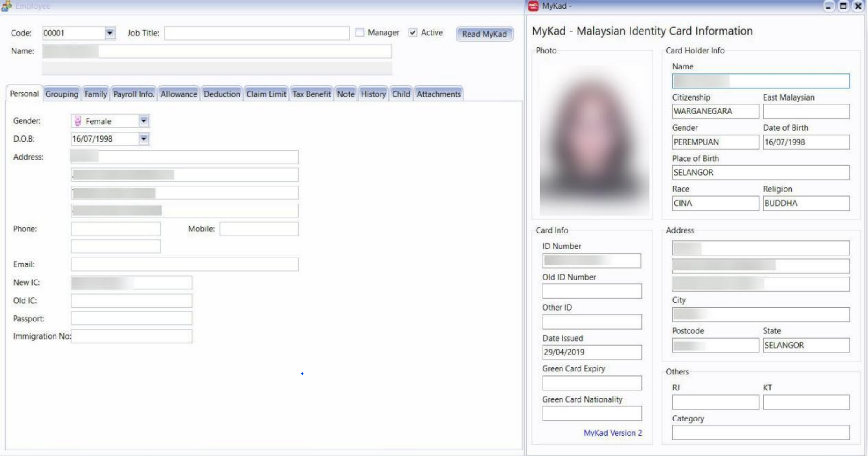Open the Attachments tab

coord(438,94)
